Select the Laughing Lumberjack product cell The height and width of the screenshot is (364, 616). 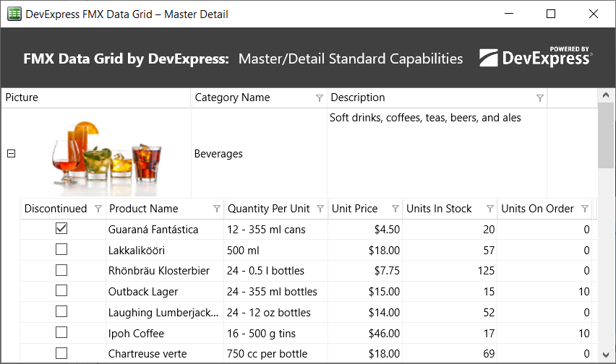165,312
